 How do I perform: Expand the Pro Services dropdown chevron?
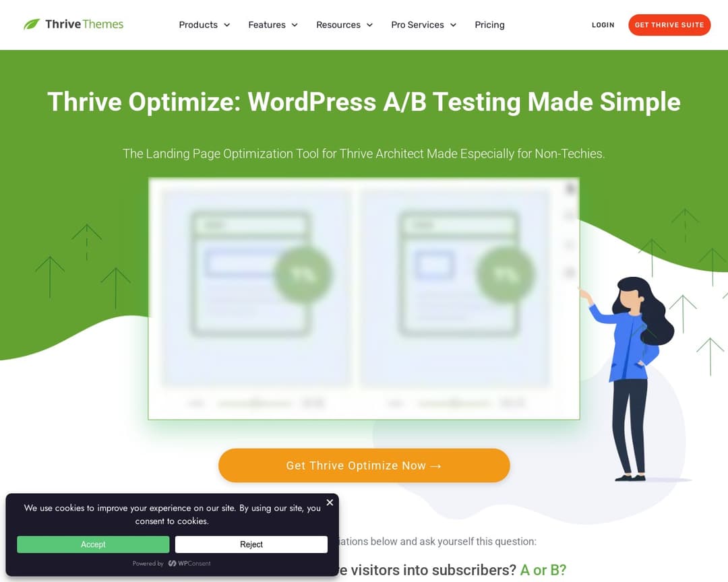(453, 25)
